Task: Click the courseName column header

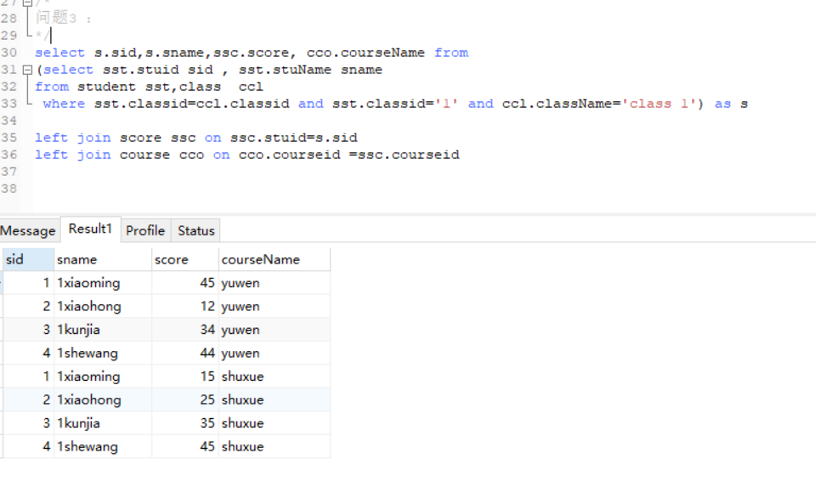Action: point(275,259)
